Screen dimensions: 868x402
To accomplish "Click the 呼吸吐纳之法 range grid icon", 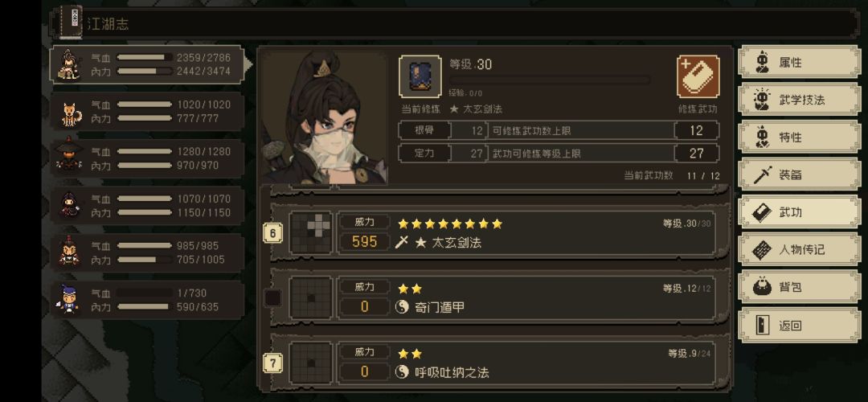I will pyautogui.click(x=311, y=363).
